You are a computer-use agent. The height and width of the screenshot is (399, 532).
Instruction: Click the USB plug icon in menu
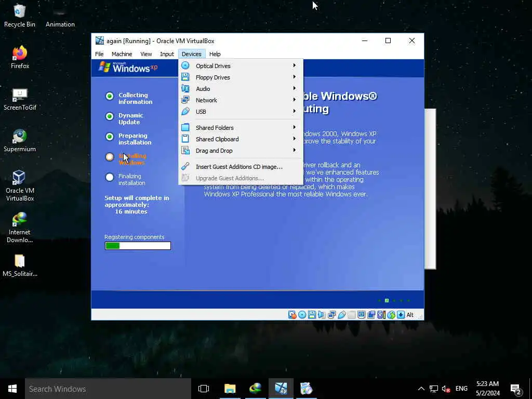185,111
